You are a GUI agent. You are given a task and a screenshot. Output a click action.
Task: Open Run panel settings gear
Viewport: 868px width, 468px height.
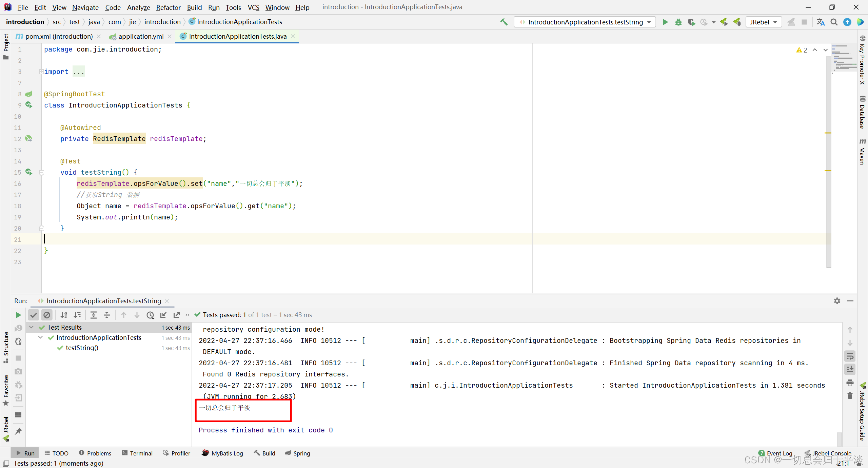(837, 301)
